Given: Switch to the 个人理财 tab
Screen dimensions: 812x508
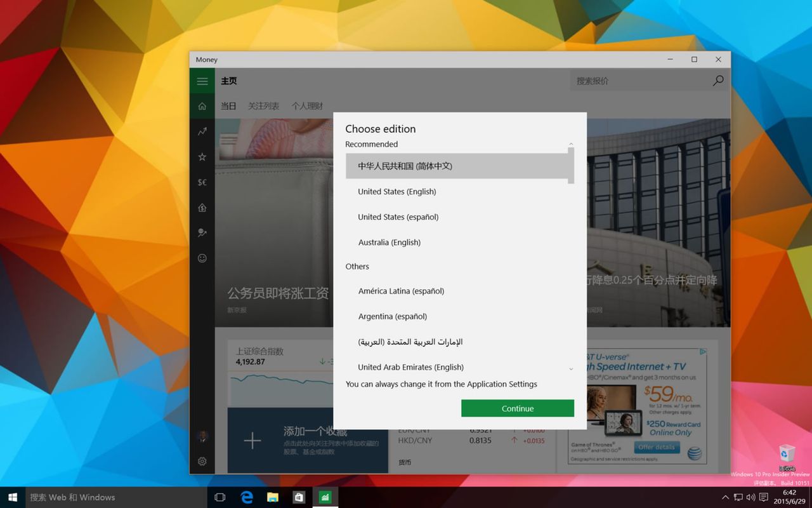Looking at the screenshot, I should (307, 106).
